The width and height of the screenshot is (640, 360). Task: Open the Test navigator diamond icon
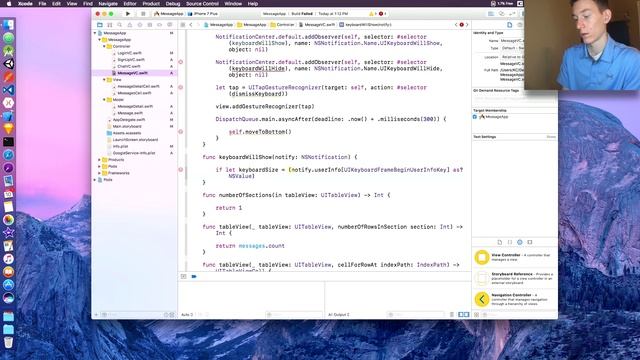pos(140,25)
